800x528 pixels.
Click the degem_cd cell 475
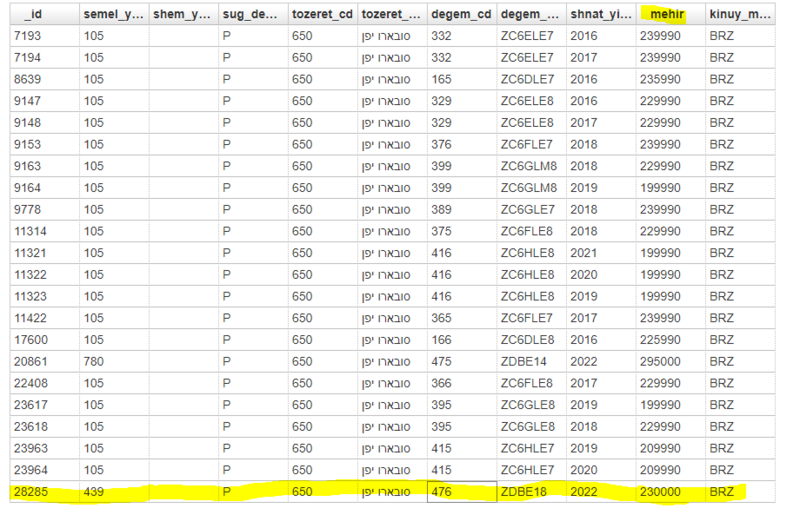(x=462, y=361)
